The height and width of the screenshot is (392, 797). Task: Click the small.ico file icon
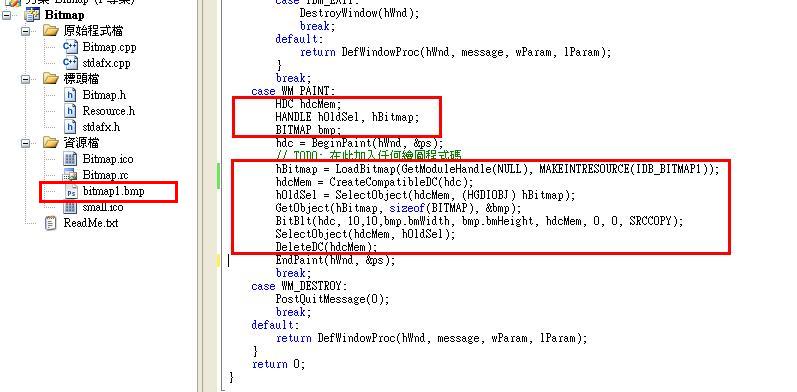tap(70, 207)
